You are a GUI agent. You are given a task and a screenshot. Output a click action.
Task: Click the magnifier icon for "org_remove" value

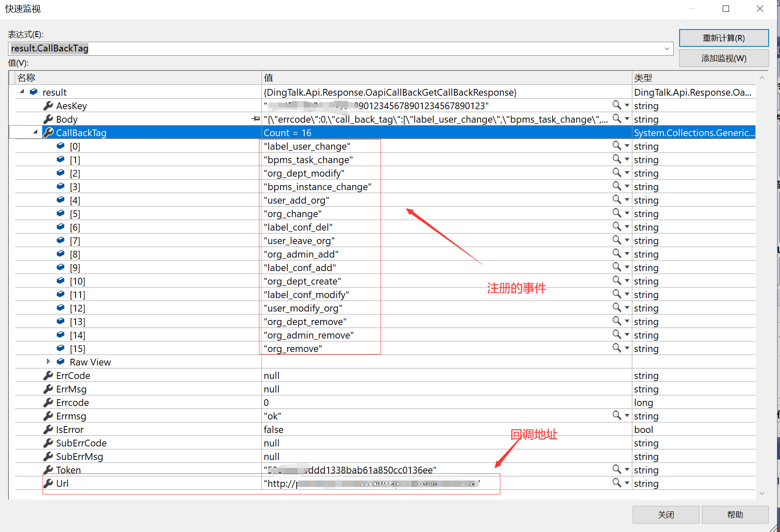point(617,348)
